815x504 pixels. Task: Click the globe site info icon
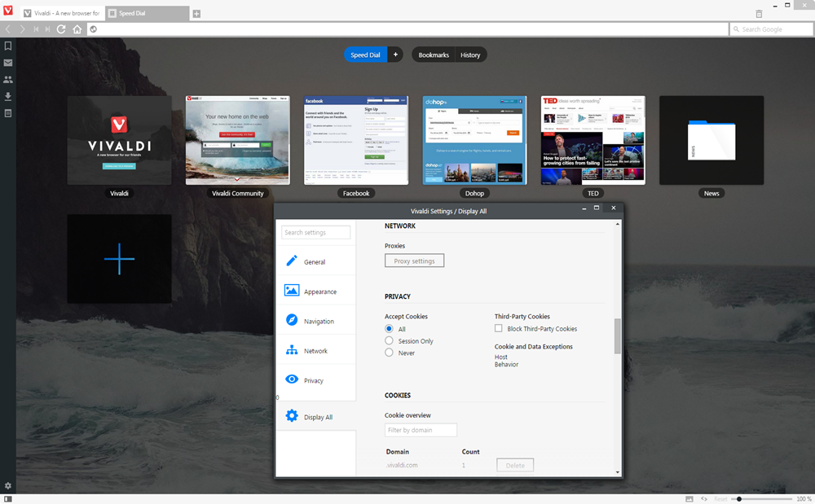pyautogui.click(x=94, y=29)
